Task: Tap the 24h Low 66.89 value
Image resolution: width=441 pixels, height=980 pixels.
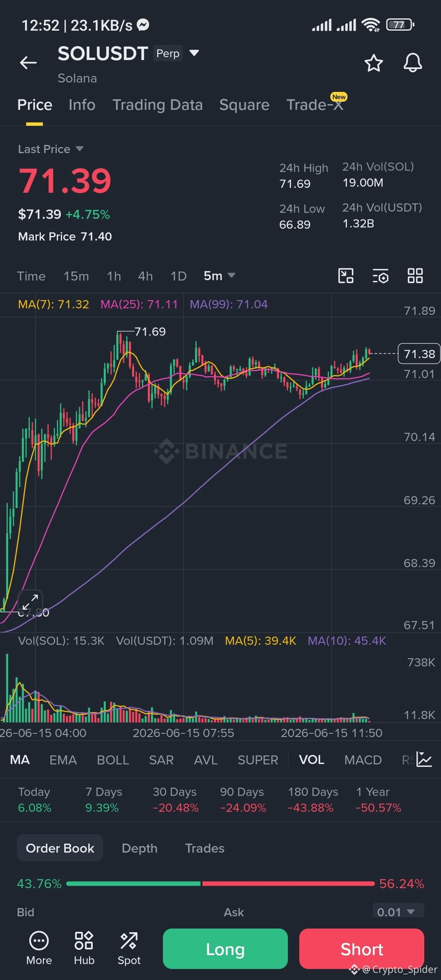Action: coord(295,225)
